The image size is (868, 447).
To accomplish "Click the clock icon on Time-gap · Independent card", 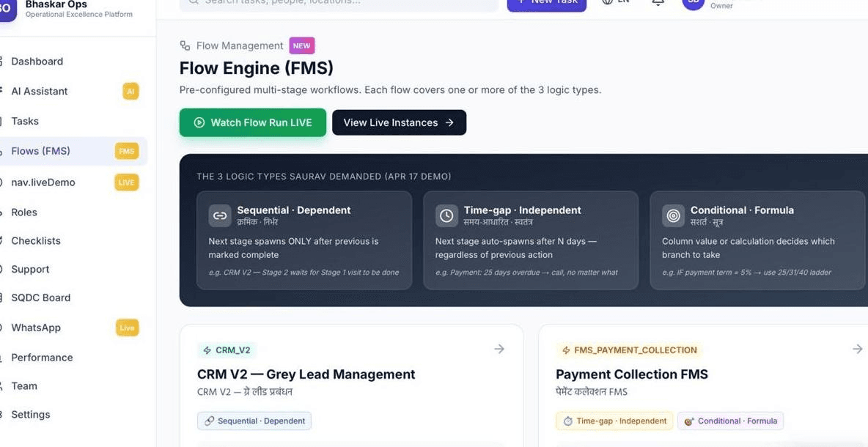I will coord(446,215).
